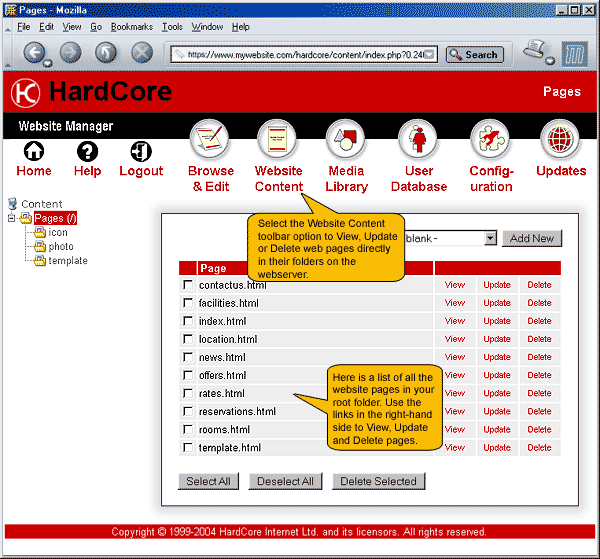
Task: Select the Website Content toolbar icon
Action: 277,139
